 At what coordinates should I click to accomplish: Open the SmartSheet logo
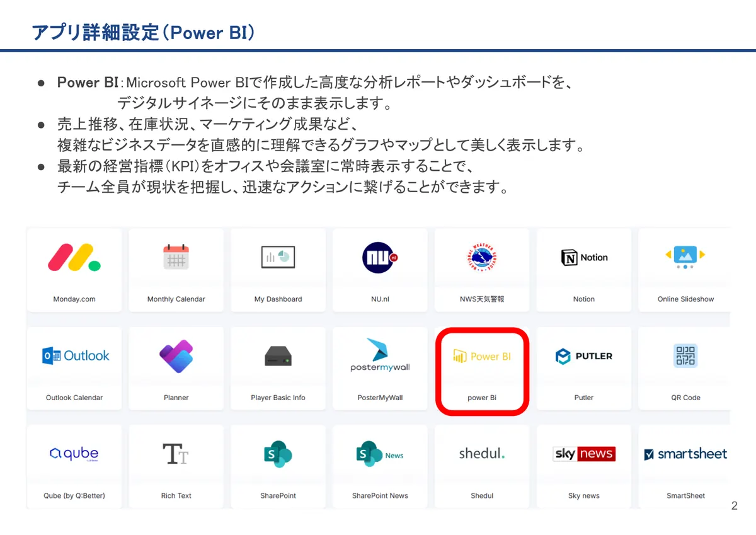click(685, 454)
